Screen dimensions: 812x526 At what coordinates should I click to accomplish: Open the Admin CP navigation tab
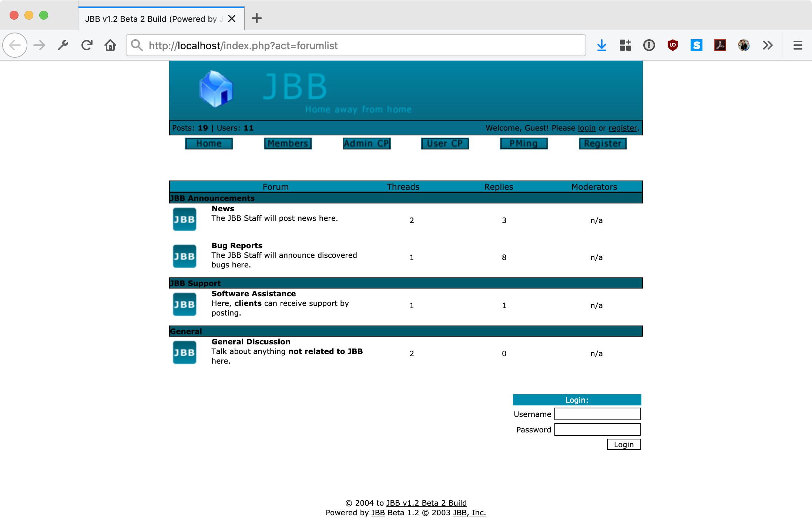tap(366, 144)
